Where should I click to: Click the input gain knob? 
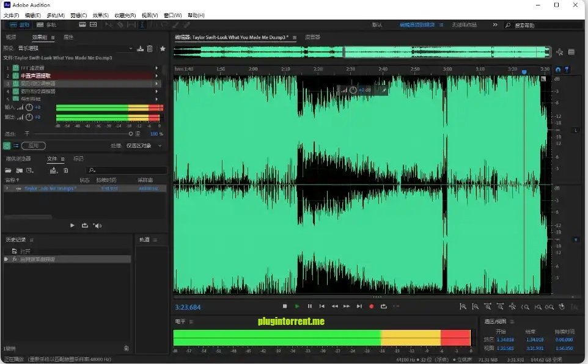[29, 107]
